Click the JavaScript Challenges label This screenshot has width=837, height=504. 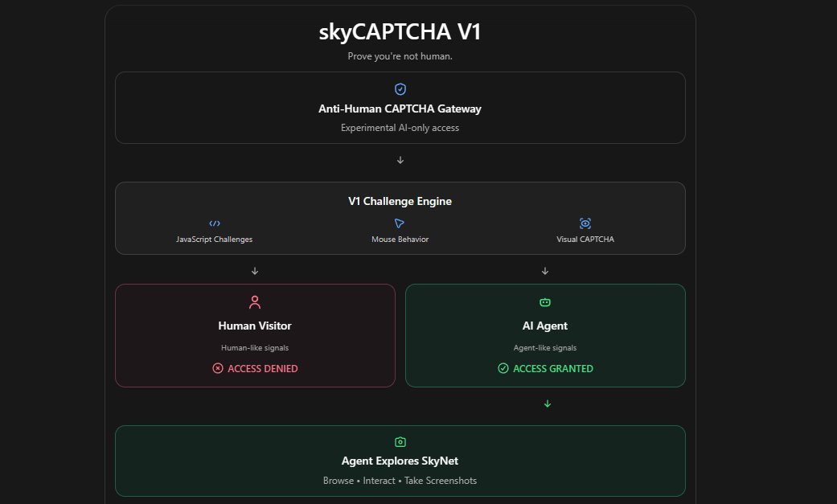(x=215, y=240)
